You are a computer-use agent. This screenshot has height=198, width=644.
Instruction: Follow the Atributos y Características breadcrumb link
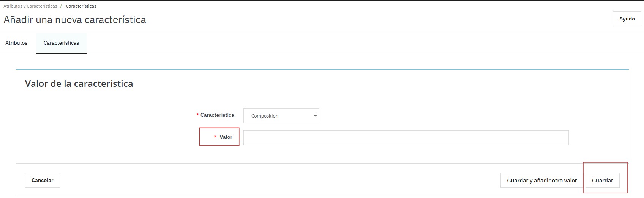(30, 6)
